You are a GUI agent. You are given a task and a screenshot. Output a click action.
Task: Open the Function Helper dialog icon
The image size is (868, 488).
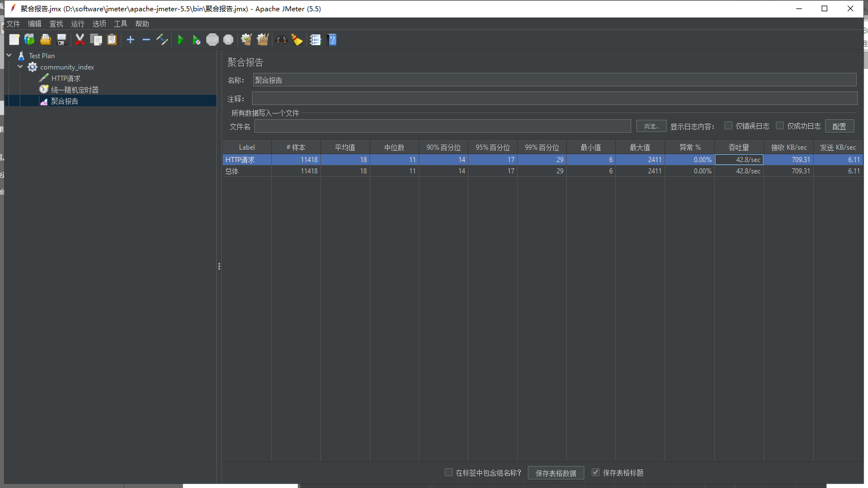click(315, 40)
